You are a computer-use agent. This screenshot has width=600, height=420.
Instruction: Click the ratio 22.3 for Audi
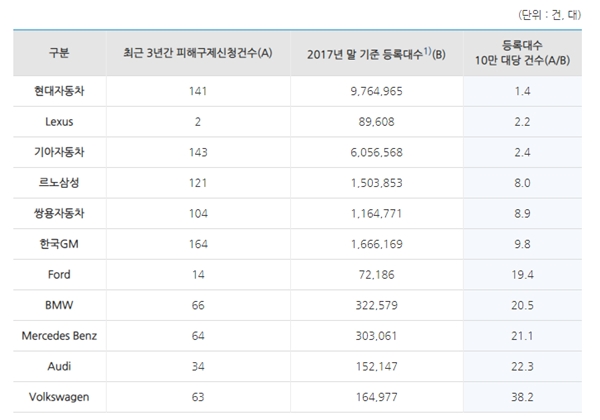[x=522, y=366]
